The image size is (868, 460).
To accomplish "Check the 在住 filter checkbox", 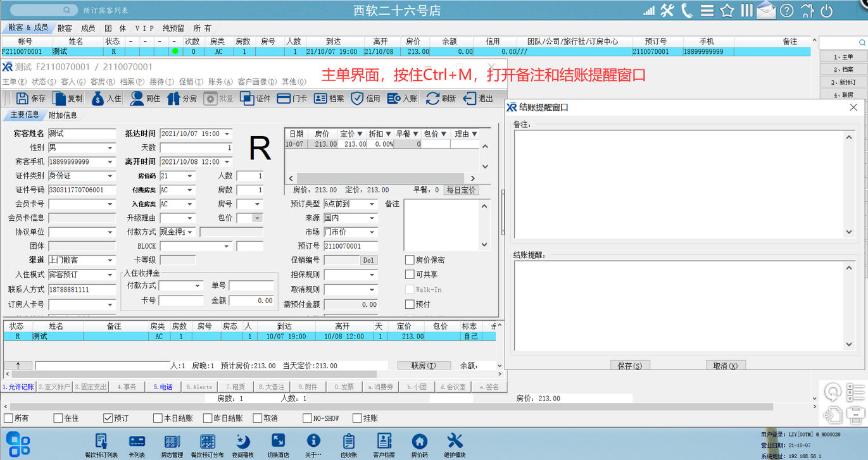I will click(x=58, y=418).
